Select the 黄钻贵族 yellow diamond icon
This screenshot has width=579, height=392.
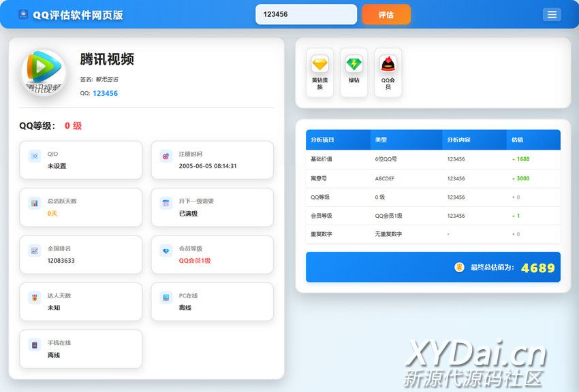[x=319, y=65]
